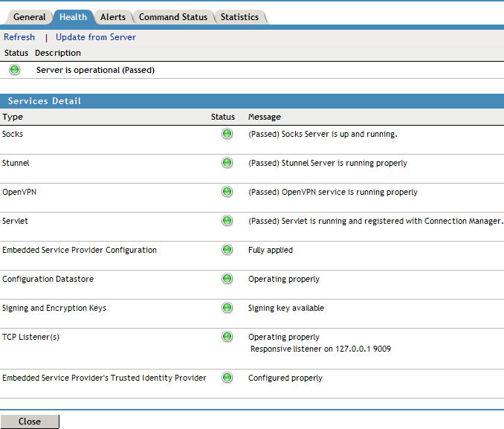Click the green status icon in the OpenVPN row
504x429 pixels.
point(227,191)
